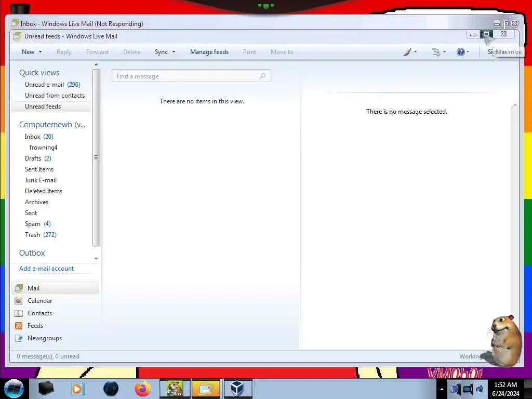Screen dimensions: 532x399
Task: Collapse the Computernewb account heading
Action: [x=52, y=125]
